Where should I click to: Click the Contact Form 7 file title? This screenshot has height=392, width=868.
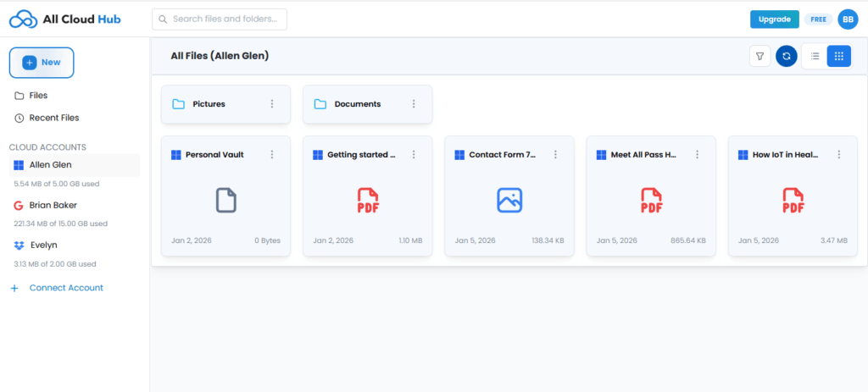pyautogui.click(x=503, y=155)
